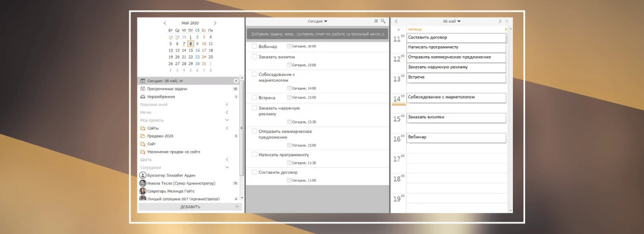Screen dimensions: 644x234
Task: Click the add task input field
Action: tap(317, 34)
